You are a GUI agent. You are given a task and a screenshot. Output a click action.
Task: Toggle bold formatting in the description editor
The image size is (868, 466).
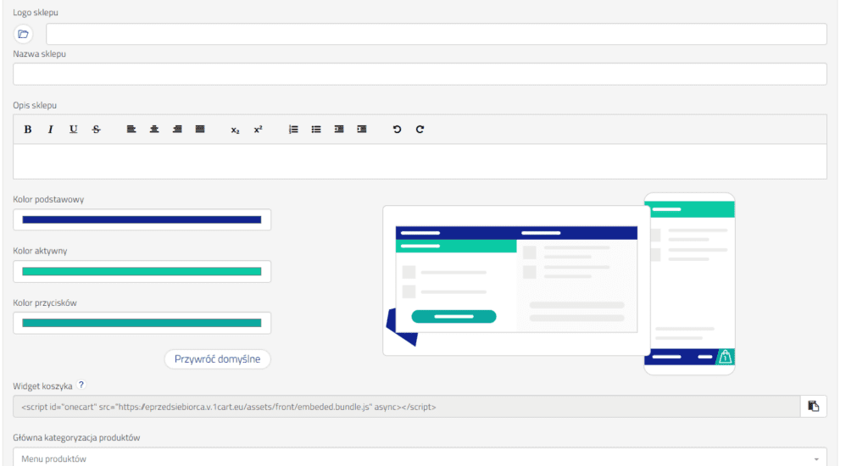tap(28, 130)
